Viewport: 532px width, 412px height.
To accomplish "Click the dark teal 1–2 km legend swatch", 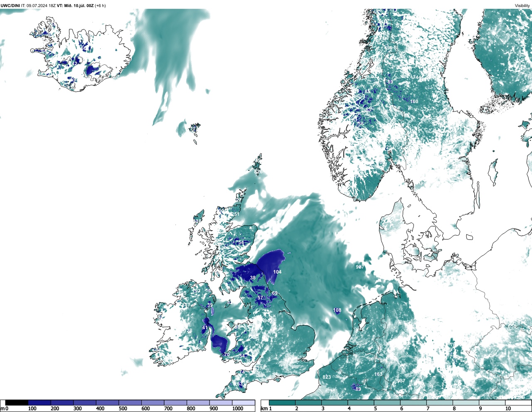I will point(282,402).
